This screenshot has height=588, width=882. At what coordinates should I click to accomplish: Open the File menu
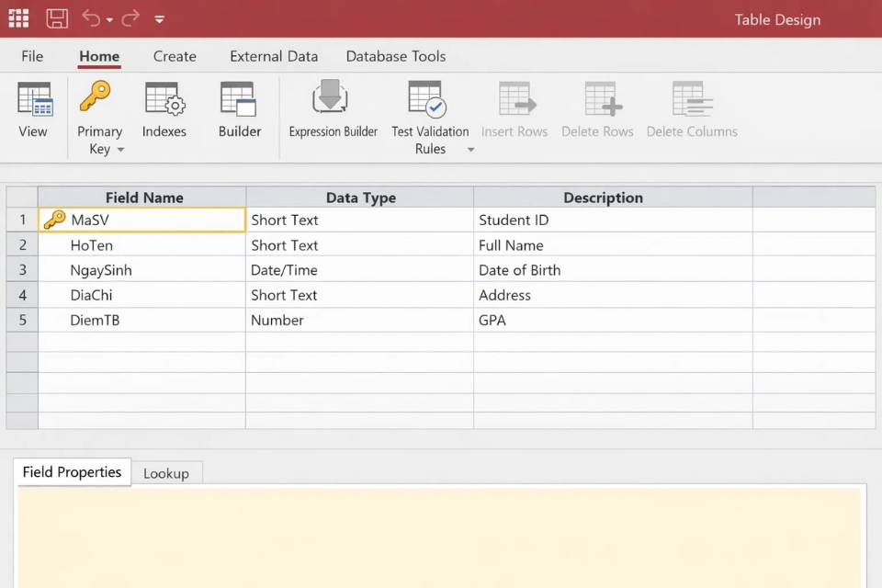click(32, 56)
